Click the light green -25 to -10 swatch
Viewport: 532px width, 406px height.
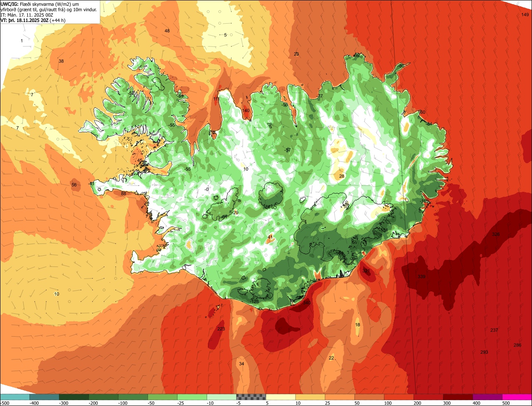click(192, 397)
